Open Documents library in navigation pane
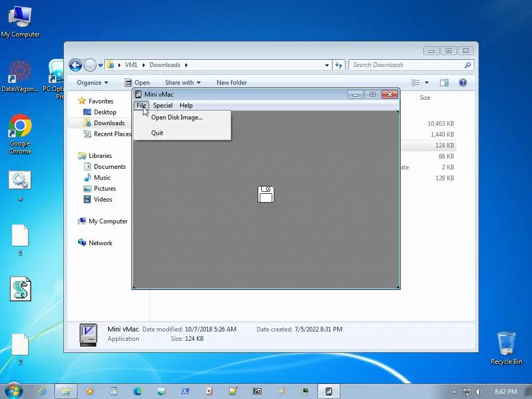 (110, 167)
